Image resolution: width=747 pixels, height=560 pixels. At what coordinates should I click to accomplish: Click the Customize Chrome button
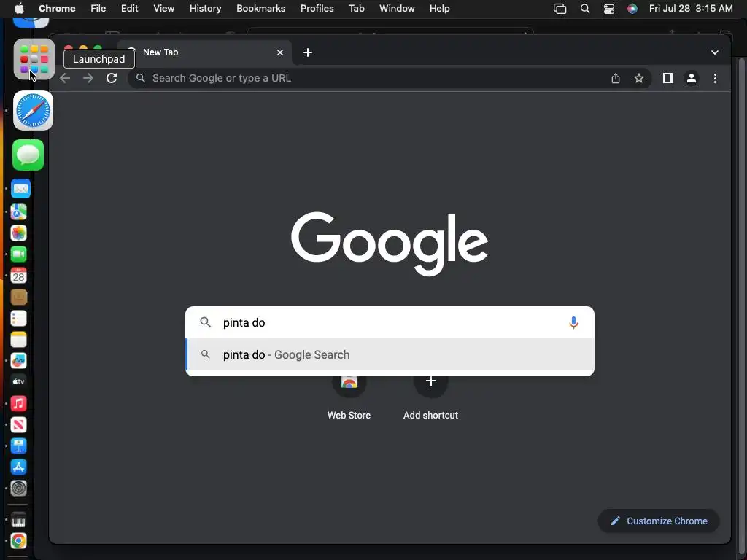659,521
